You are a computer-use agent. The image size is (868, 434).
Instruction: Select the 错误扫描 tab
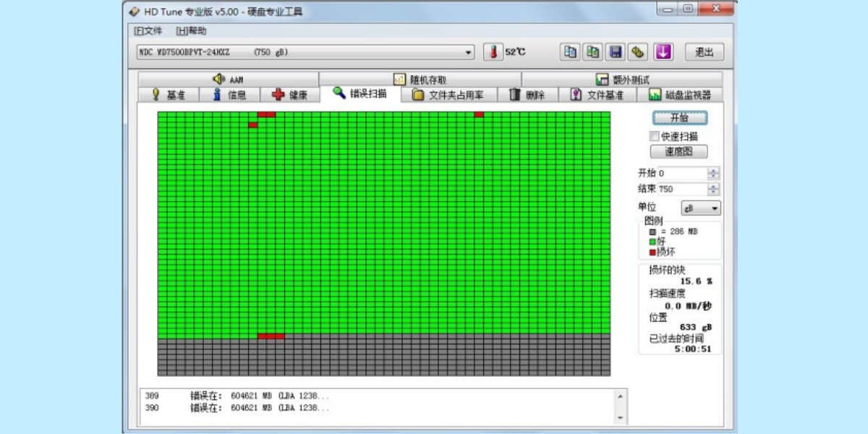(x=359, y=93)
